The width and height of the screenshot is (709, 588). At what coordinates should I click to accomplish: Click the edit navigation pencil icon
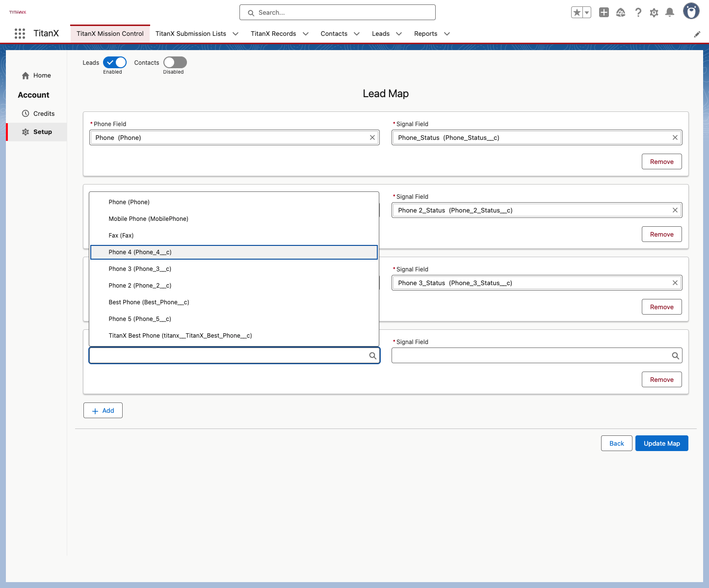[697, 34]
